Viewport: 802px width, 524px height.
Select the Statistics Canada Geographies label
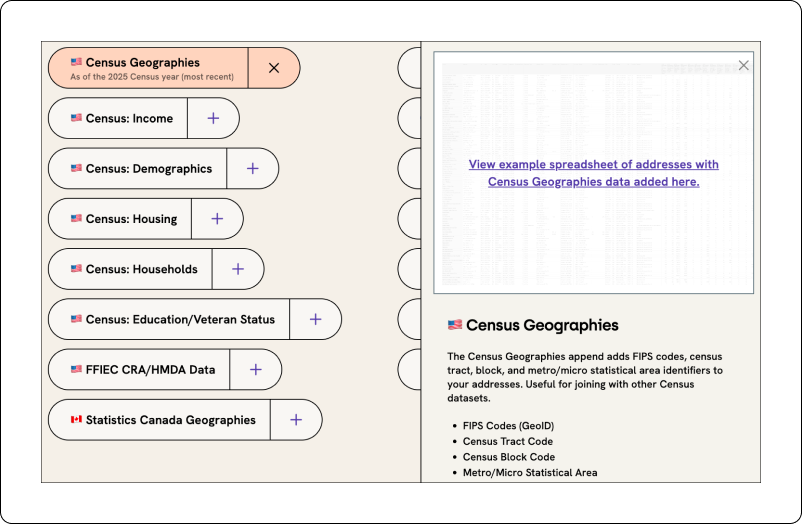tap(171, 420)
